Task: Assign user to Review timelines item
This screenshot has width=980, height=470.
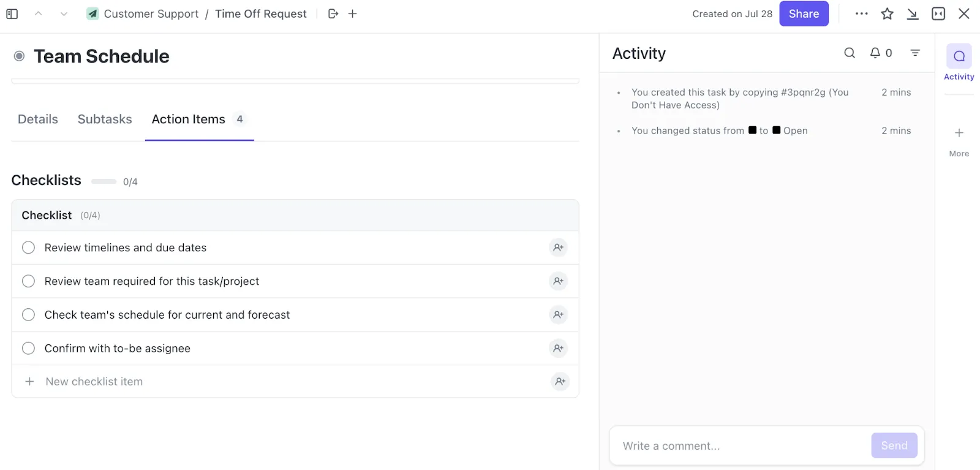Action: tap(558, 248)
